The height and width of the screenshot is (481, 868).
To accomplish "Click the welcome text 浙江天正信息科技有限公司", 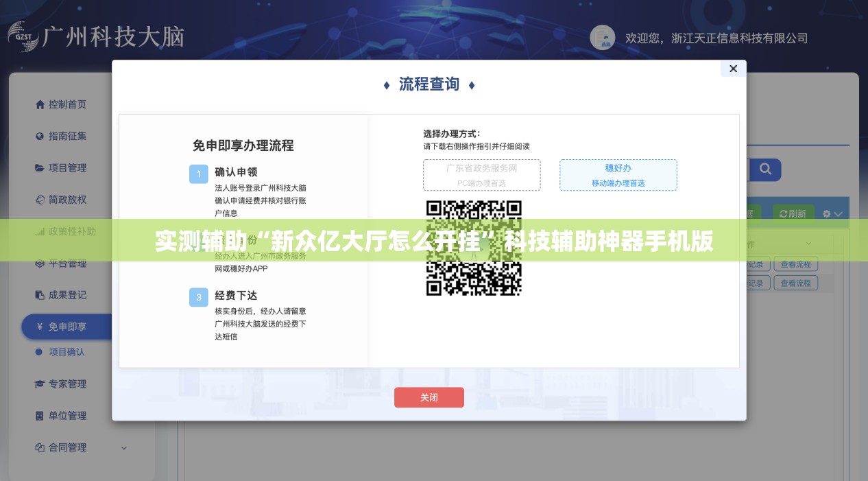I will (x=739, y=38).
